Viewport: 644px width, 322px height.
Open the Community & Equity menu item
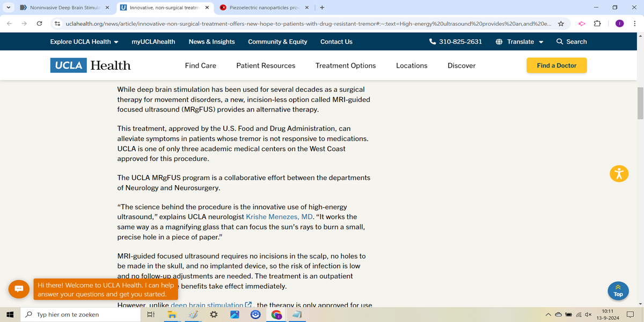point(277,41)
